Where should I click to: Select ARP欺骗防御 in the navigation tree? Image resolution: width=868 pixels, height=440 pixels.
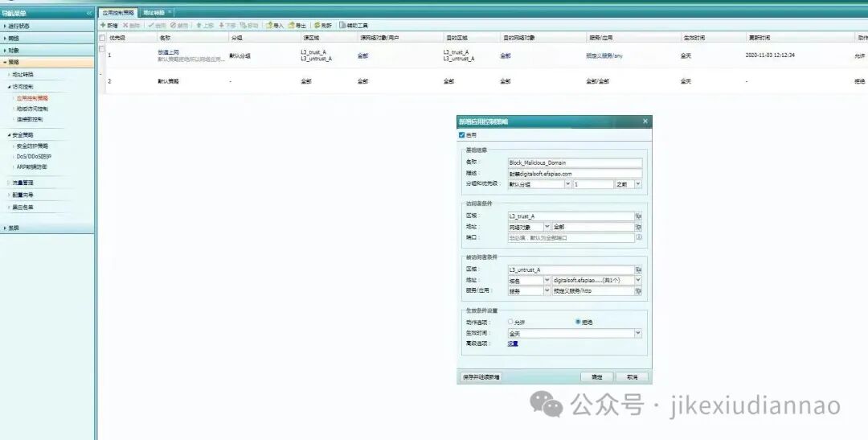pyautogui.click(x=31, y=167)
